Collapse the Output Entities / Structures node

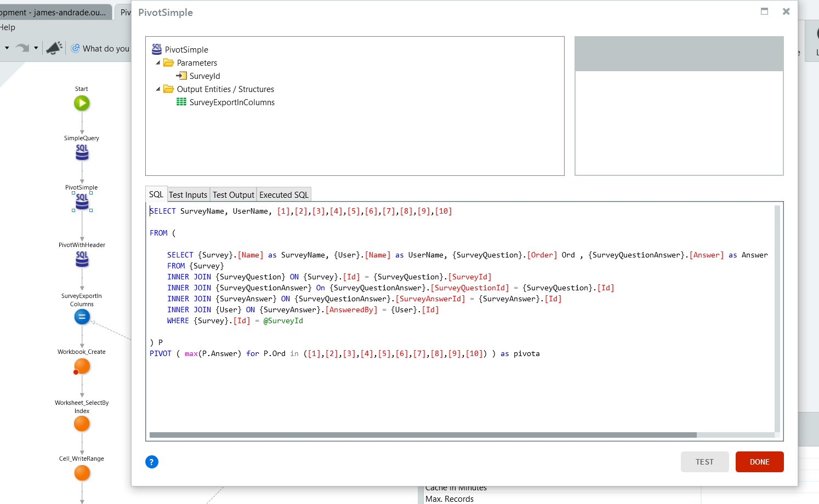(158, 89)
